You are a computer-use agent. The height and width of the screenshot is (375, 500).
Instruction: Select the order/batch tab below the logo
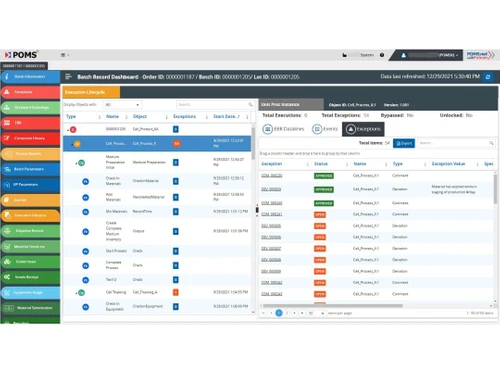pos(24,66)
